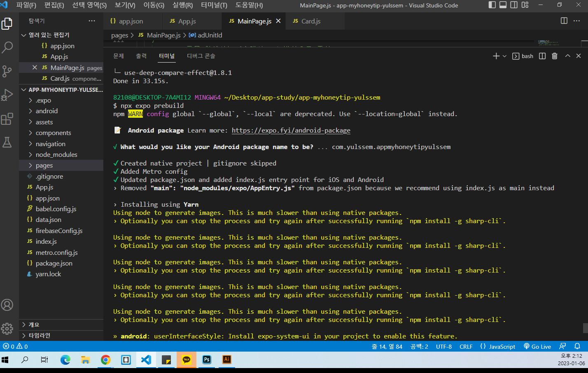Toggle secondary side bar layout icon
This screenshot has width=588, height=373.
[514, 5]
